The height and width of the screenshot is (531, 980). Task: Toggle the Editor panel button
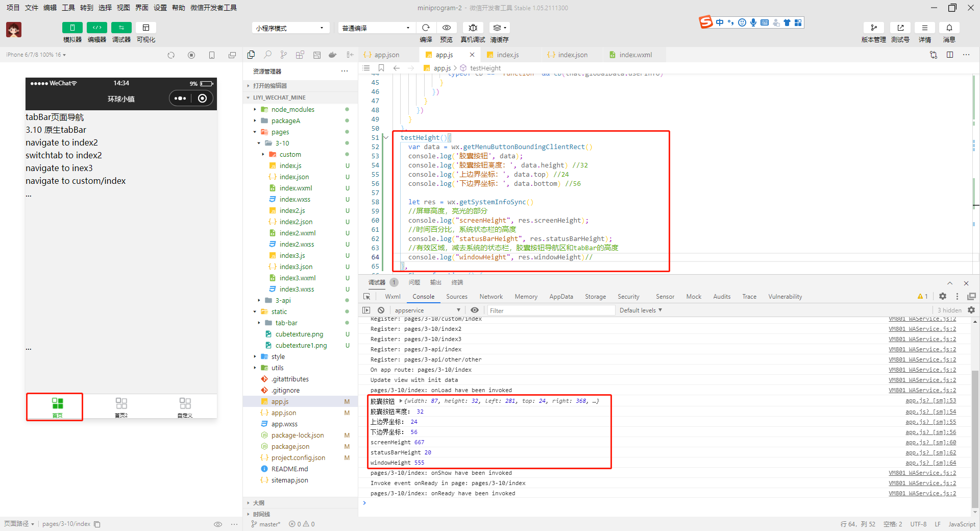[97, 28]
